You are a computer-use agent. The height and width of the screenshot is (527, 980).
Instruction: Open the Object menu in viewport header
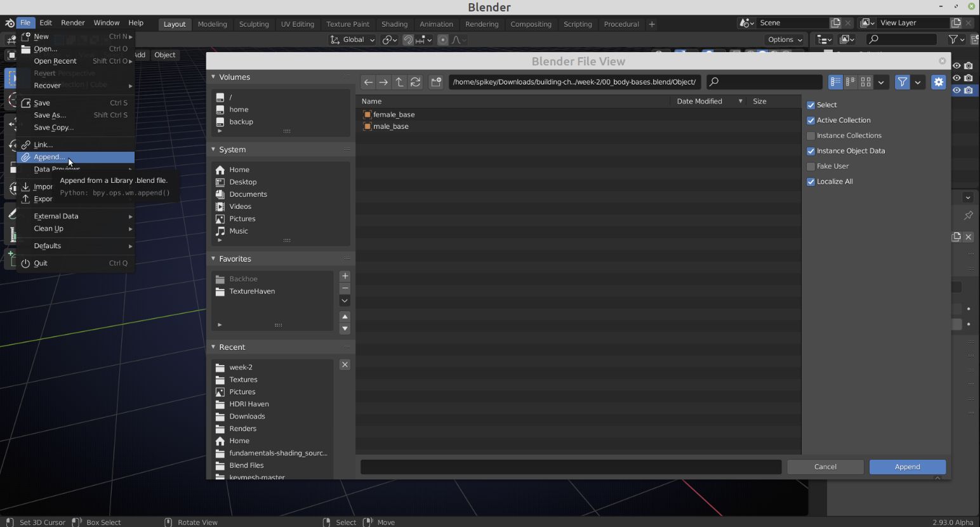pyautogui.click(x=164, y=55)
